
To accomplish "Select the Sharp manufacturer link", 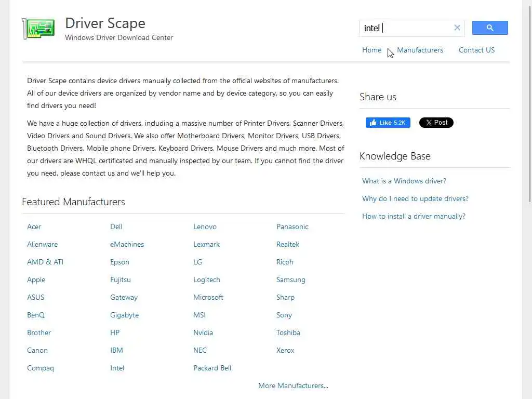I will (x=285, y=297).
